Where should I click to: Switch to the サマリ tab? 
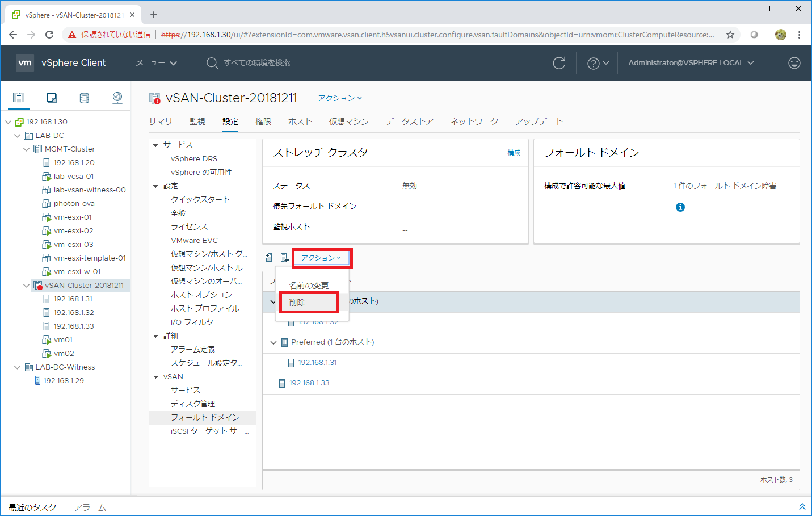pos(161,121)
